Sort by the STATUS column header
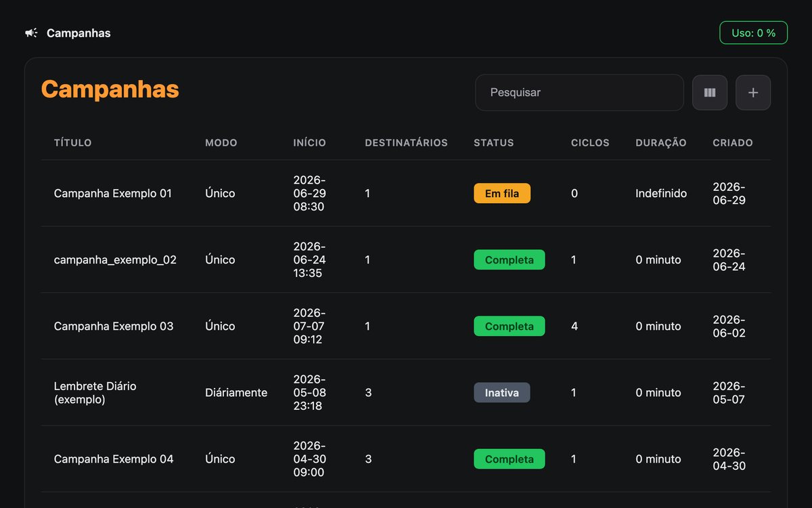812x508 pixels. click(x=493, y=143)
